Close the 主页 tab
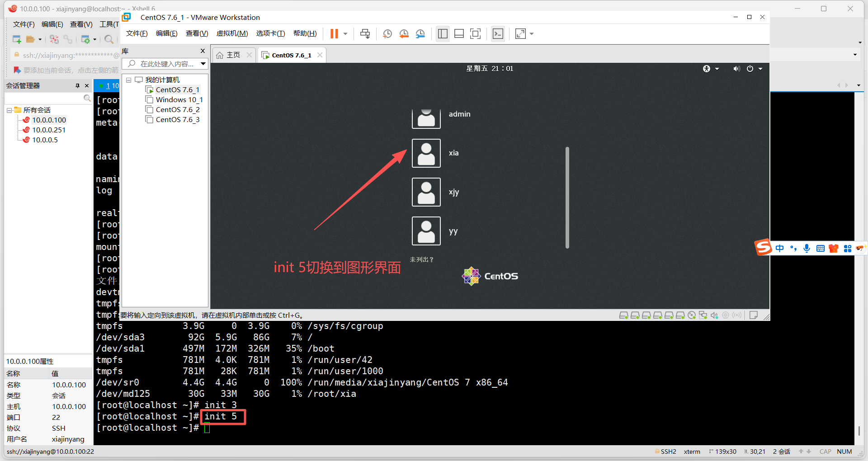 click(249, 55)
